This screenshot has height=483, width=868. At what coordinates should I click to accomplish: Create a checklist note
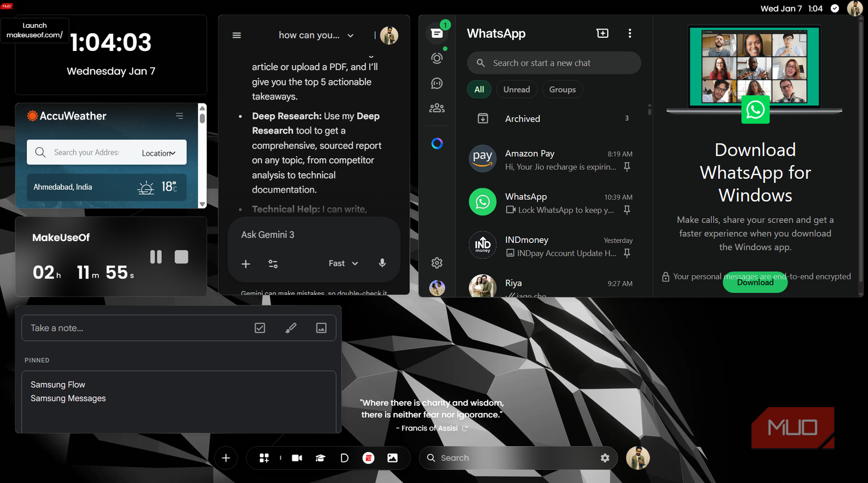coord(259,327)
